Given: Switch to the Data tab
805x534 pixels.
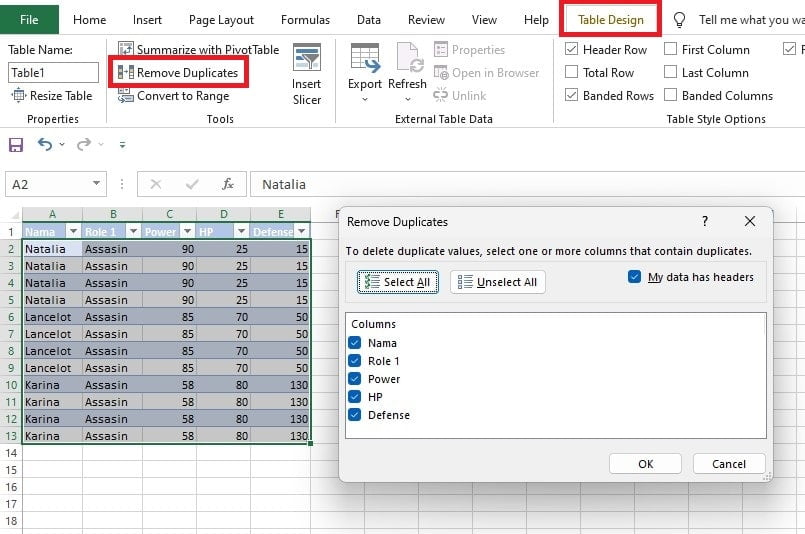Looking at the screenshot, I should pyautogui.click(x=369, y=20).
